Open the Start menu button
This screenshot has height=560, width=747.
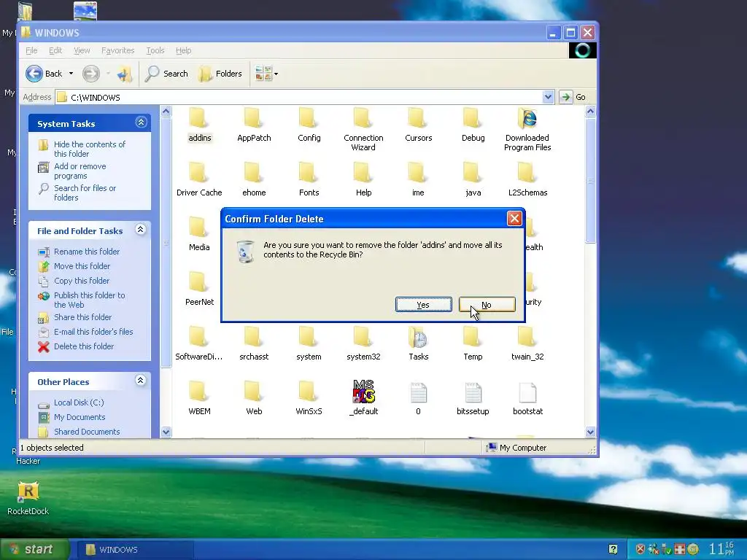tap(34, 549)
